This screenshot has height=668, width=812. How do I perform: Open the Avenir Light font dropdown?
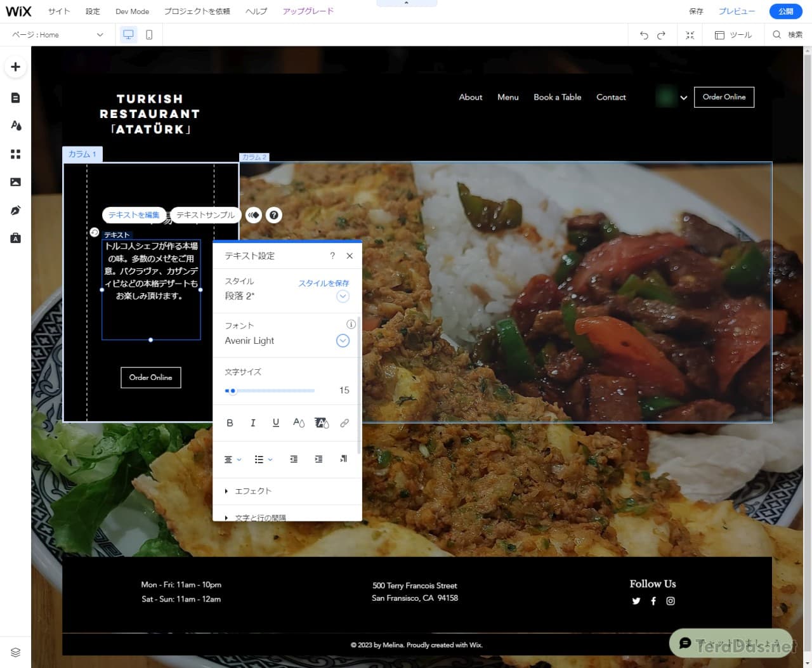[x=343, y=341]
